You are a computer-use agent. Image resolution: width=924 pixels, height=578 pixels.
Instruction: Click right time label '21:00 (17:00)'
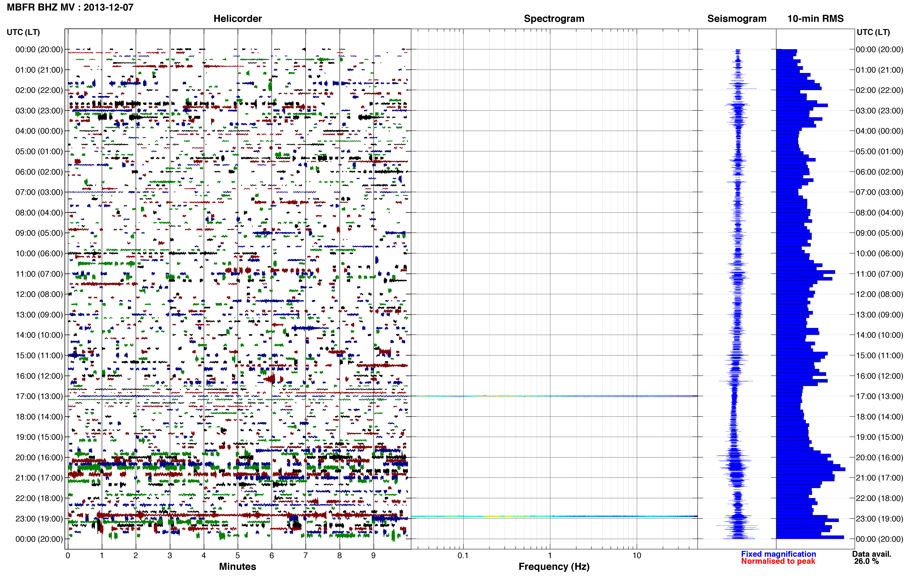coord(879,478)
